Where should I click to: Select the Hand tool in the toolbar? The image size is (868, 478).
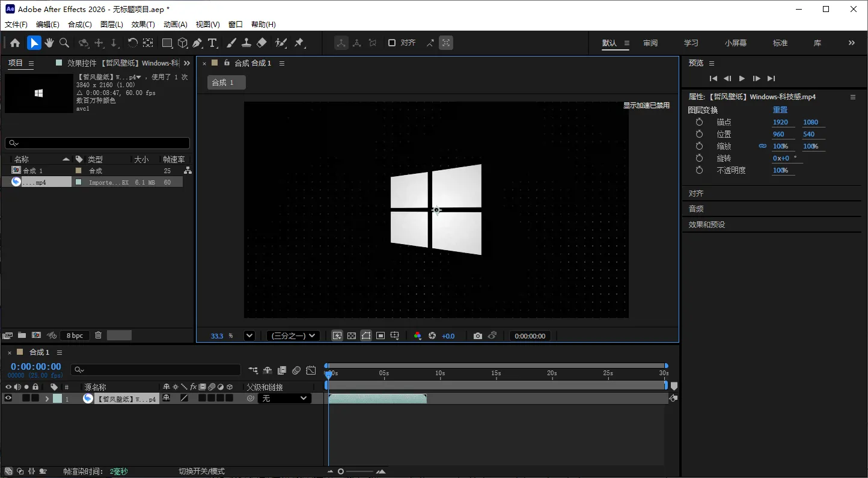click(x=48, y=43)
